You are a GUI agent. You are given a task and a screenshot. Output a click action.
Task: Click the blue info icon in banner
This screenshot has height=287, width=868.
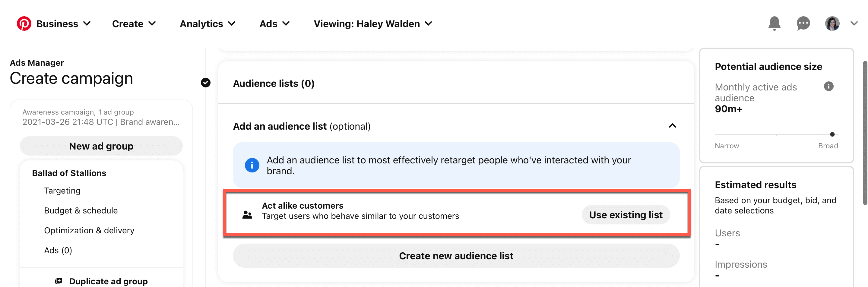point(252,166)
